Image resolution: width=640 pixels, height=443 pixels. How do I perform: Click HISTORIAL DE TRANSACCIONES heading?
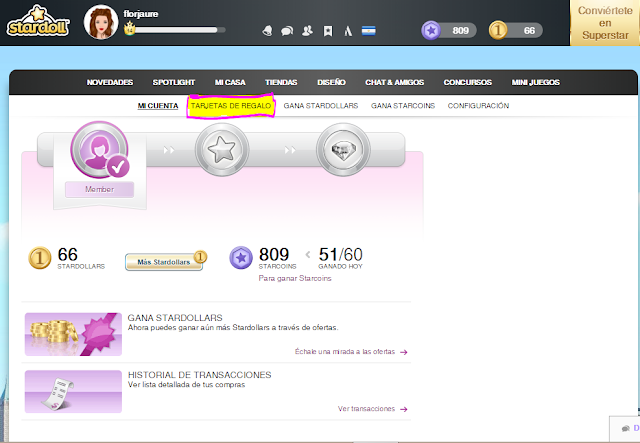(x=200, y=375)
